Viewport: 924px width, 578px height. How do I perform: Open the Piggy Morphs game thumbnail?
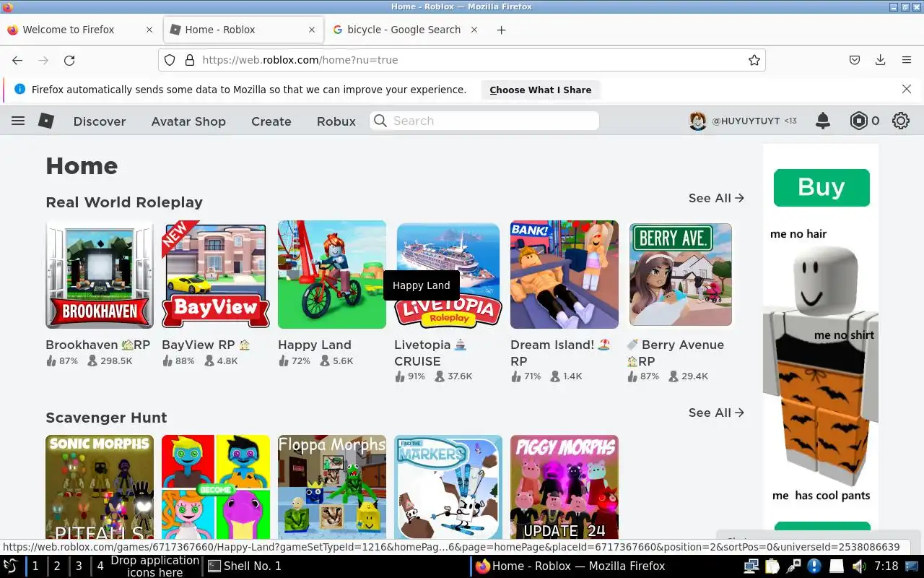pyautogui.click(x=565, y=488)
